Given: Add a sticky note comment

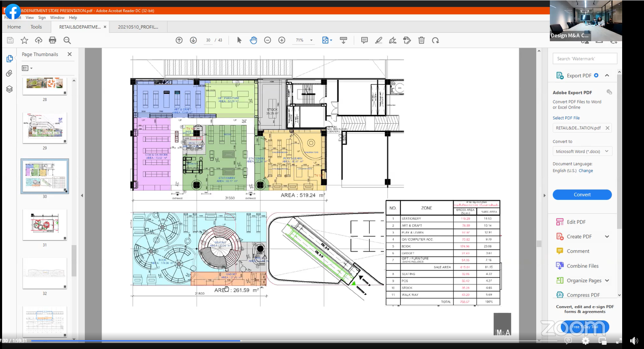Looking at the screenshot, I should coord(364,40).
